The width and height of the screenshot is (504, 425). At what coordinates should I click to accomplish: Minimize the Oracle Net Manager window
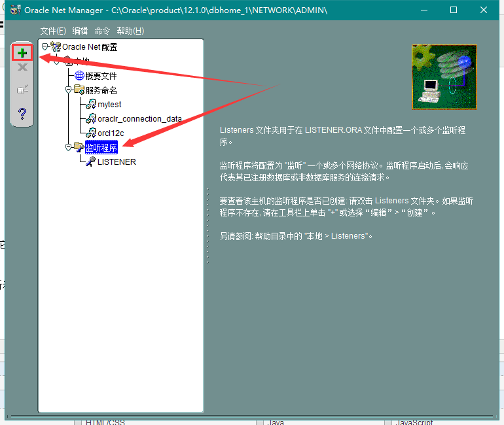tap(424, 10)
